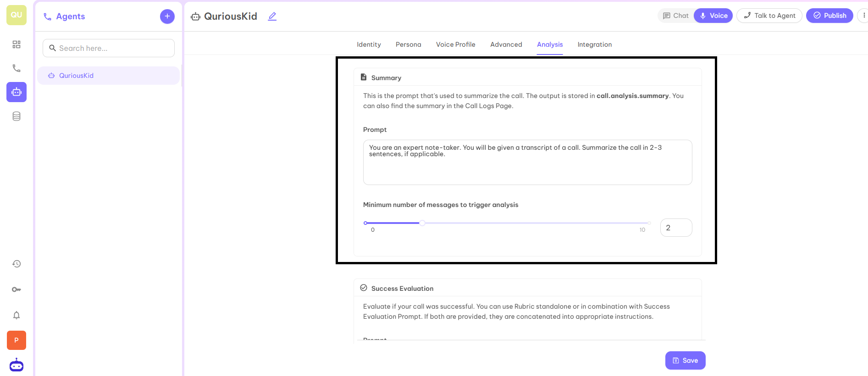Switch to Chat mode
868x376 pixels.
click(x=676, y=16)
